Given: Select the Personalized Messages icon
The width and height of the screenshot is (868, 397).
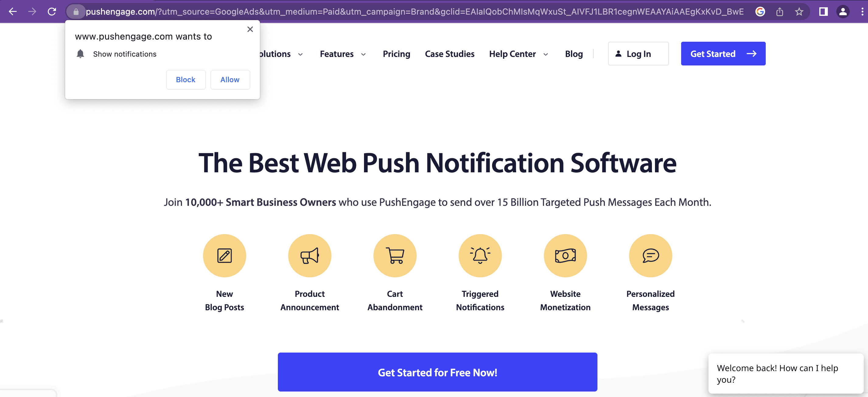Looking at the screenshot, I should click(650, 255).
